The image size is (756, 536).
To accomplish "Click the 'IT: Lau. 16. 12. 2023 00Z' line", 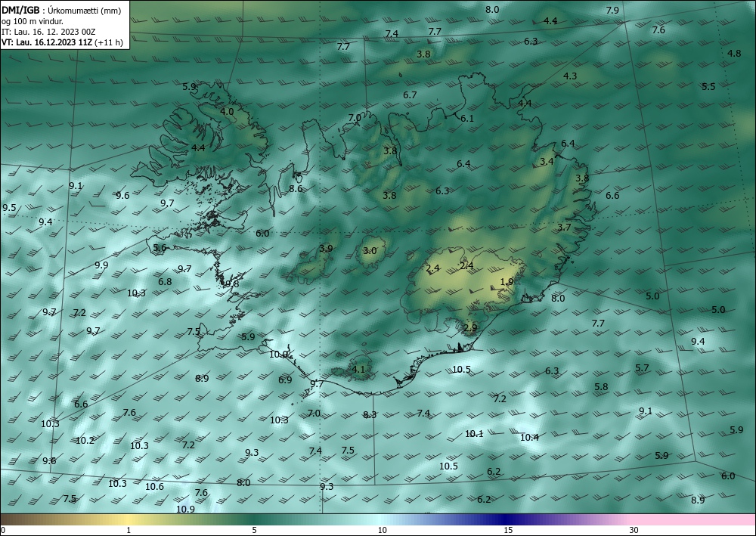I will pyautogui.click(x=48, y=32).
